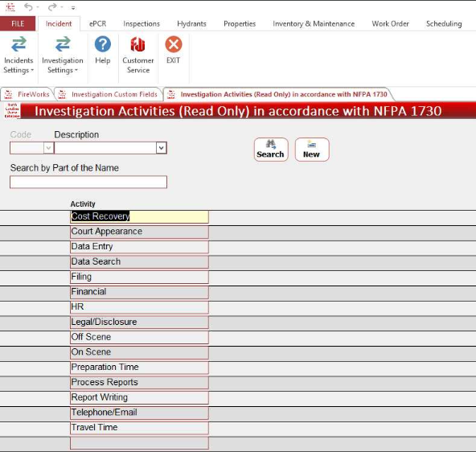The image size is (476, 452).
Task: Select the HR activity row
Action: coord(139,307)
